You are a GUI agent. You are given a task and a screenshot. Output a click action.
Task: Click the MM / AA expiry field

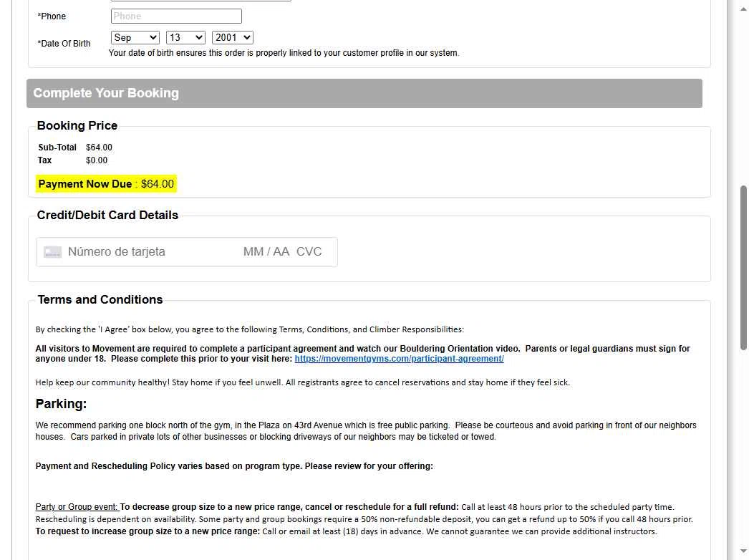tap(266, 252)
